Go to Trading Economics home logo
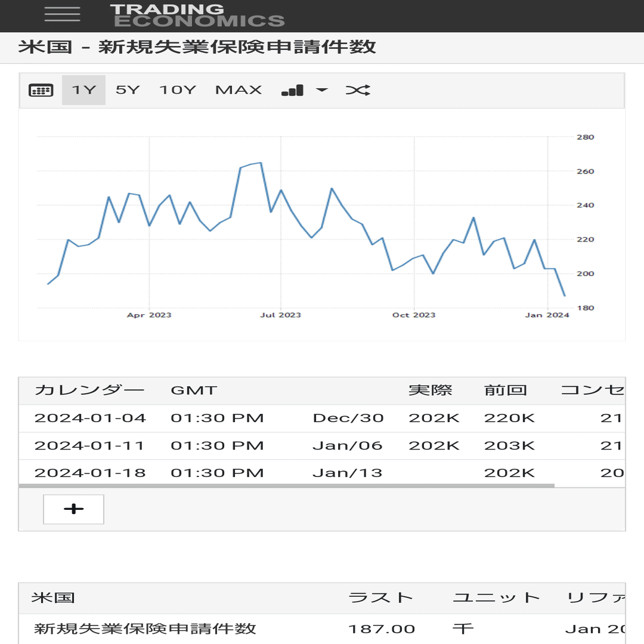The image size is (644, 644). 197,16
